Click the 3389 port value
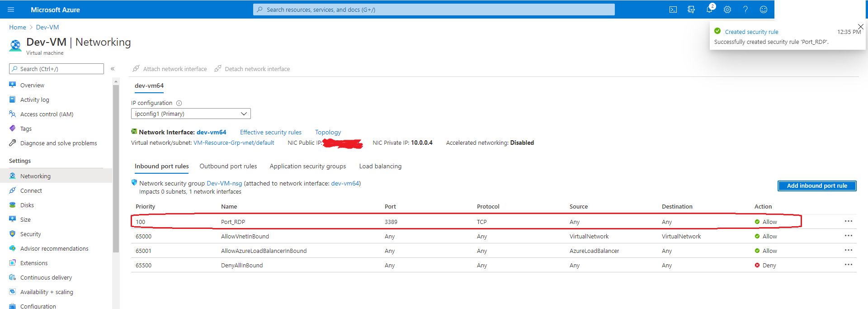The width and height of the screenshot is (868, 309). tap(391, 222)
